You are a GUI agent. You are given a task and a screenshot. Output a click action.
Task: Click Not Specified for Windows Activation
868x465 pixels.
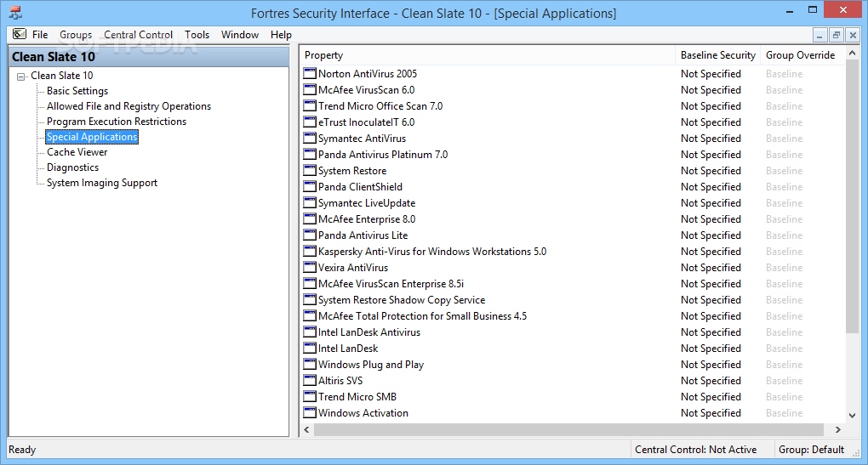[711, 413]
